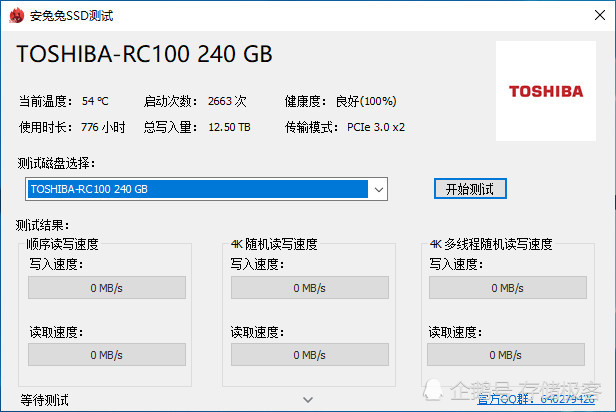Click the TOSHIBA brand logo image
The height and width of the screenshot is (412, 616).
546,91
